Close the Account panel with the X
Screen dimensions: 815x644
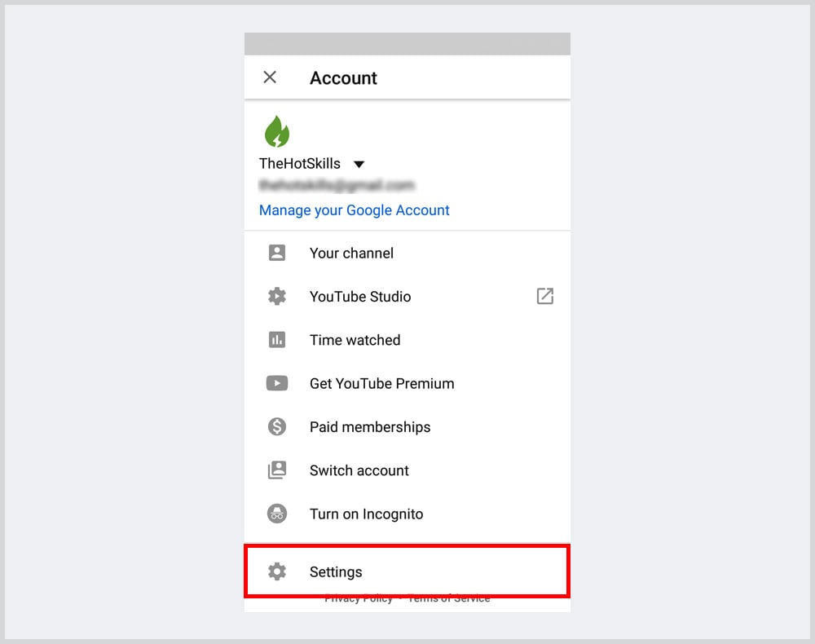click(x=270, y=77)
